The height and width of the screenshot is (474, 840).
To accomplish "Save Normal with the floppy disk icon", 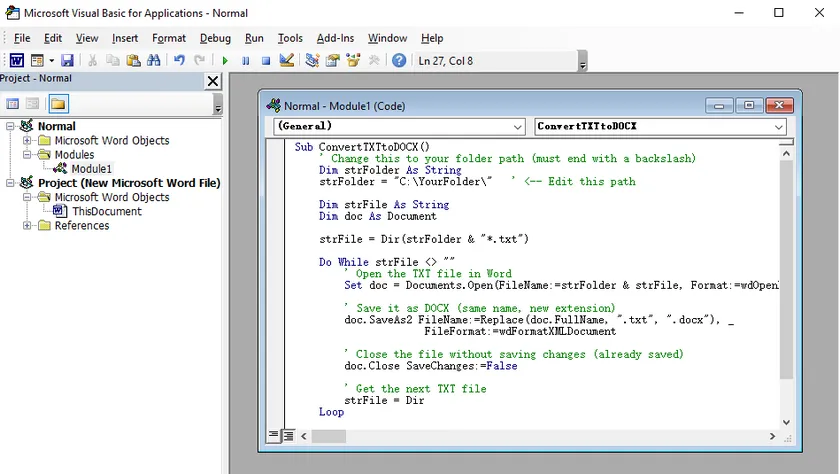I will 67,61.
